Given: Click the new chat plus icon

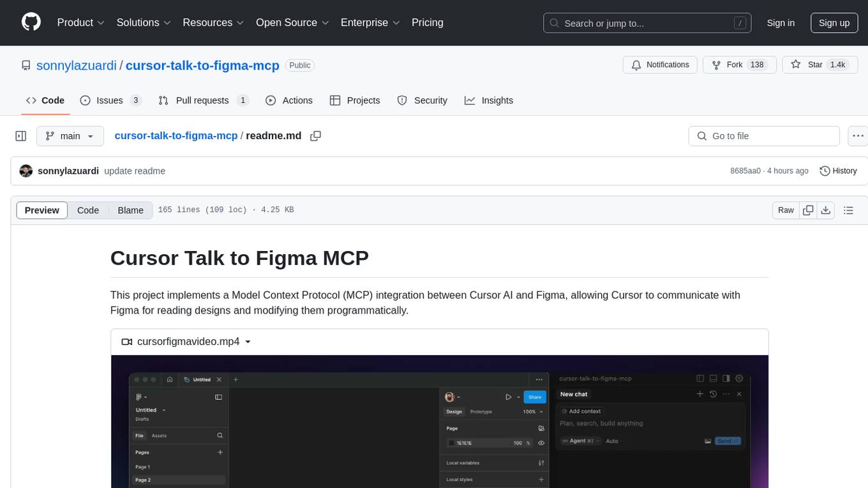Looking at the screenshot, I should (x=700, y=394).
